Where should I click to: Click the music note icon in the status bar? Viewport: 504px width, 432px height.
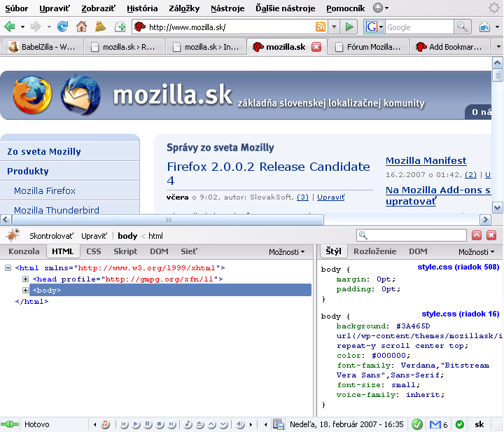coord(188,424)
